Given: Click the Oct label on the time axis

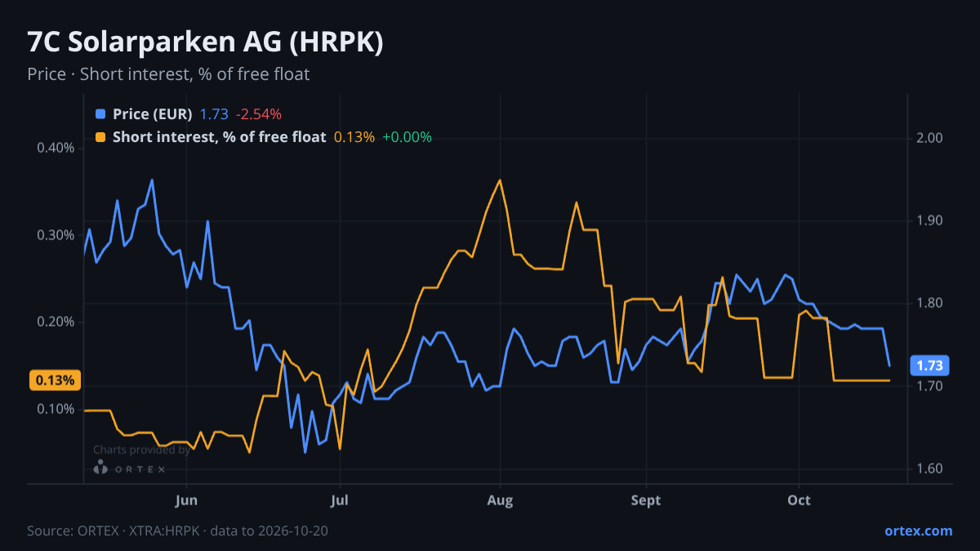Looking at the screenshot, I should 799,500.
